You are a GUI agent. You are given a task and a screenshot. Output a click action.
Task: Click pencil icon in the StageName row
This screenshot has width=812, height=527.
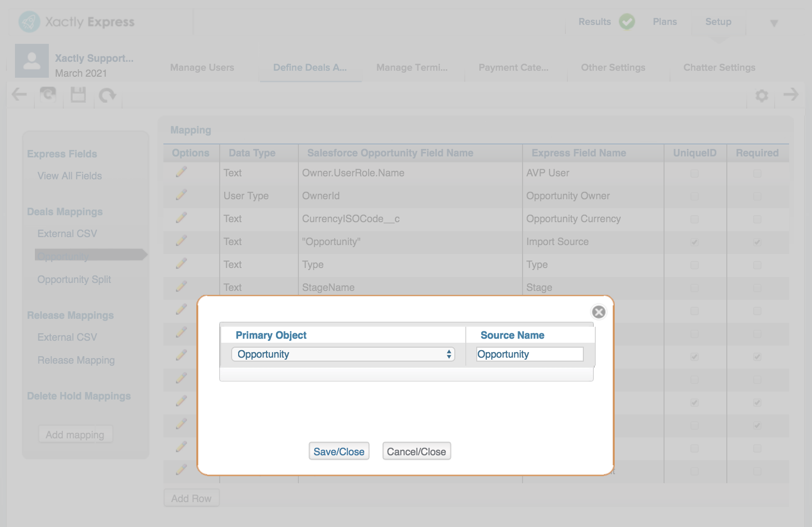tap(181, 287)
